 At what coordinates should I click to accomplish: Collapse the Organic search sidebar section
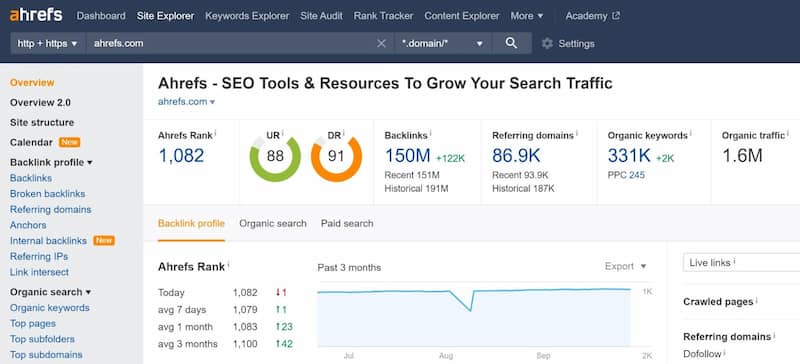click(51, 292)
